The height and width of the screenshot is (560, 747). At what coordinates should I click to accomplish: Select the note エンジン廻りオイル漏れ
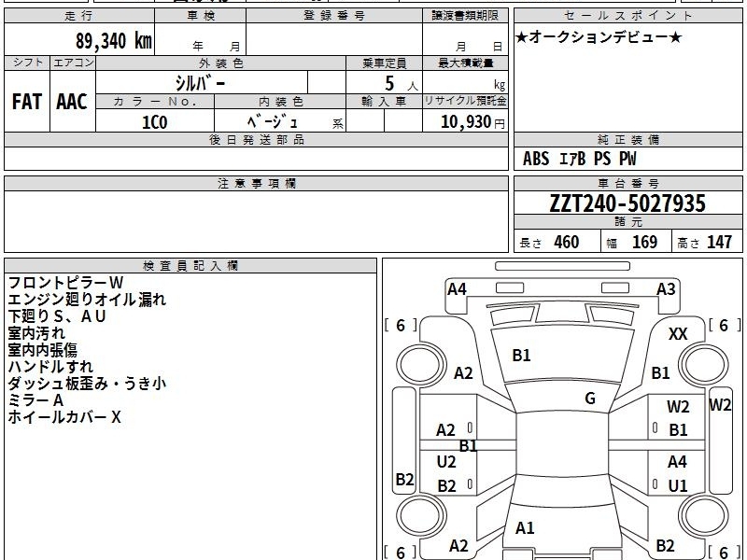coord(87,300)
